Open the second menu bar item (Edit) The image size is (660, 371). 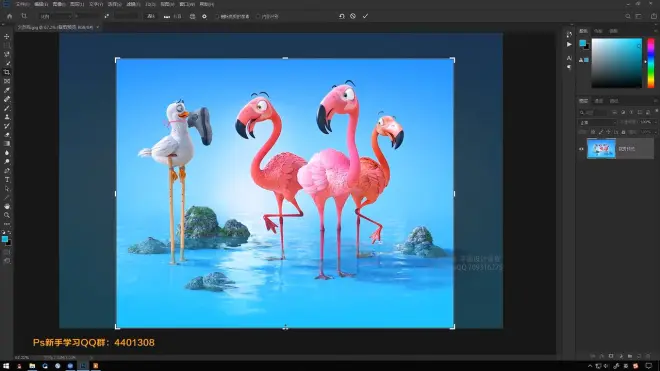[x=40, y=4]
